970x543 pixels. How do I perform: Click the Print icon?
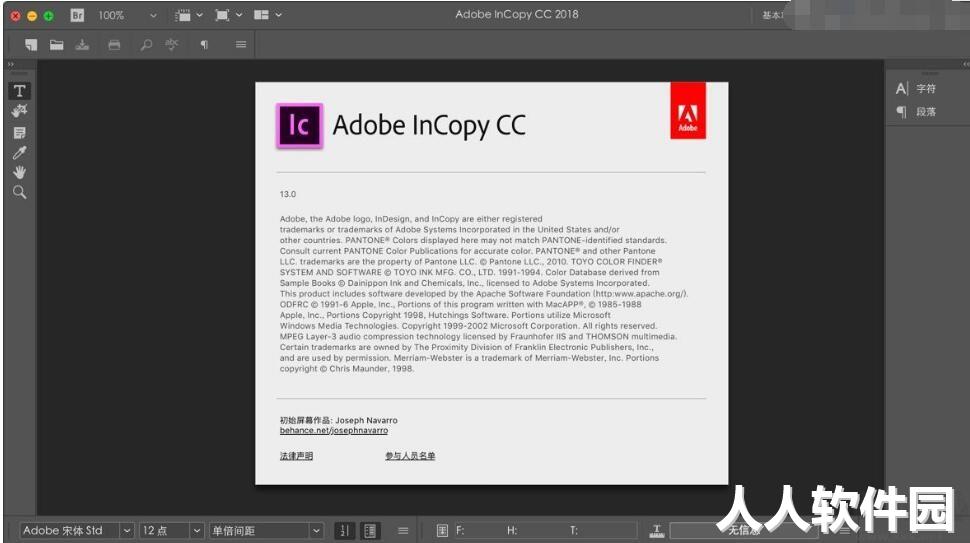click(114, 45)
